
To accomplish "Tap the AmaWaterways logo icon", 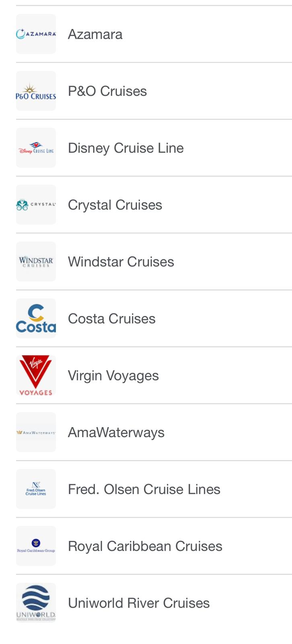I will tap(36, 432).
